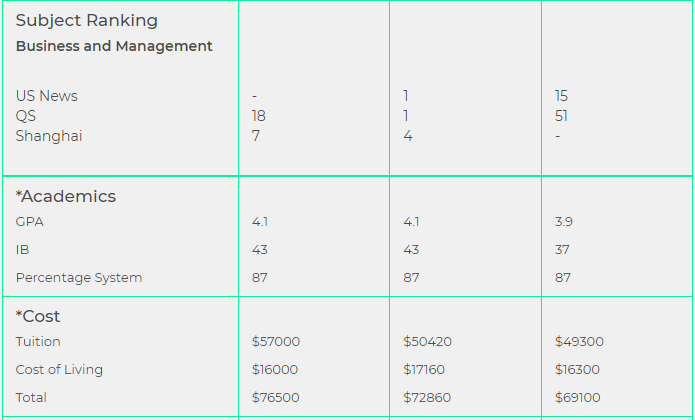This screenshot has width=695, height=420.
Task: Click the *Cost section heading
Action: click(38, 316)
